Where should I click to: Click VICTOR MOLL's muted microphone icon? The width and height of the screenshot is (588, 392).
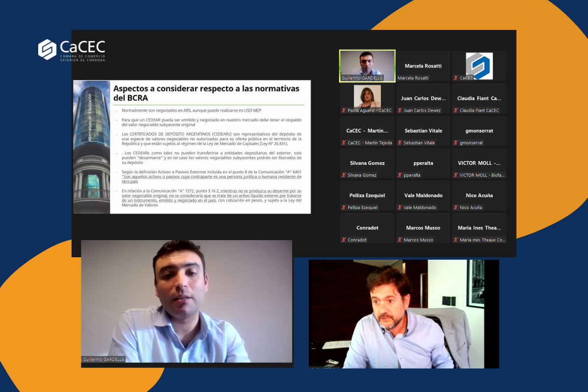click(x=456, y=175)
